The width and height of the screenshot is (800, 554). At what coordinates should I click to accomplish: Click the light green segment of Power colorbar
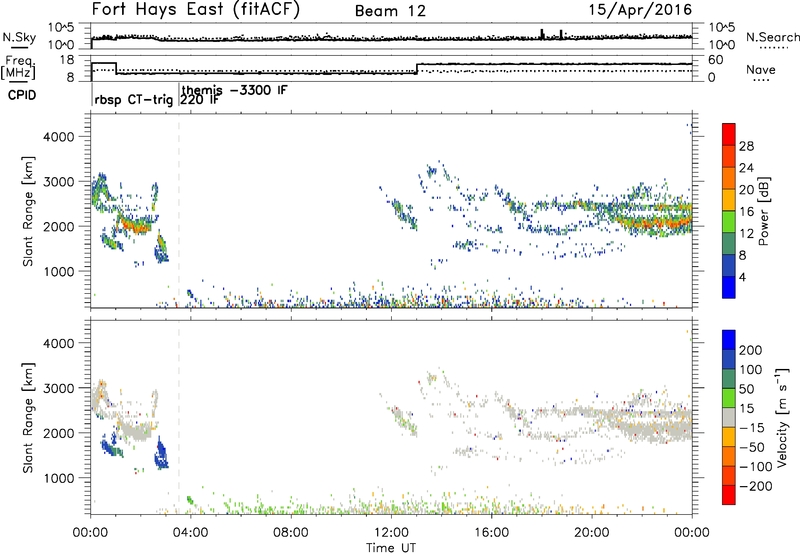(x=729, y=221)
